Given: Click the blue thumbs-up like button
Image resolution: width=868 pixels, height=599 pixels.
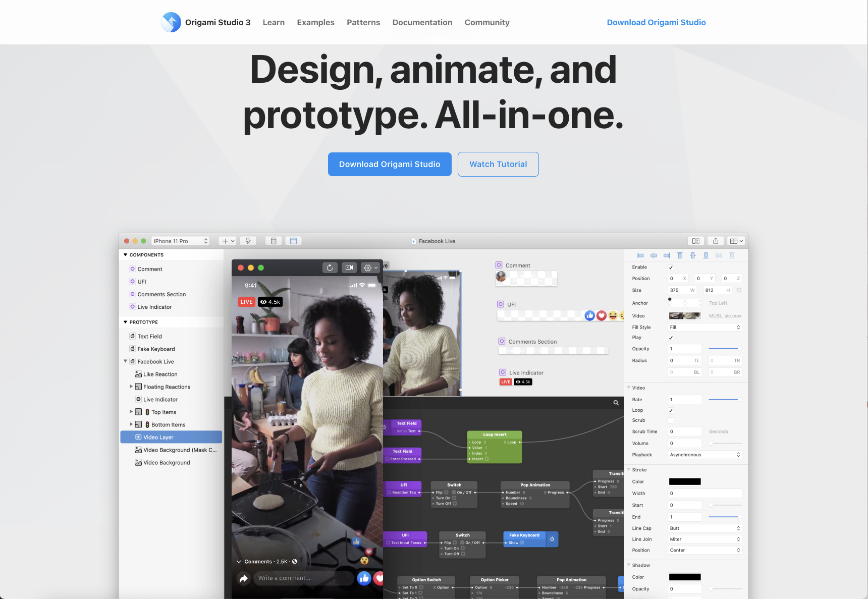Looking at the screenshot, I should point(364,578).
